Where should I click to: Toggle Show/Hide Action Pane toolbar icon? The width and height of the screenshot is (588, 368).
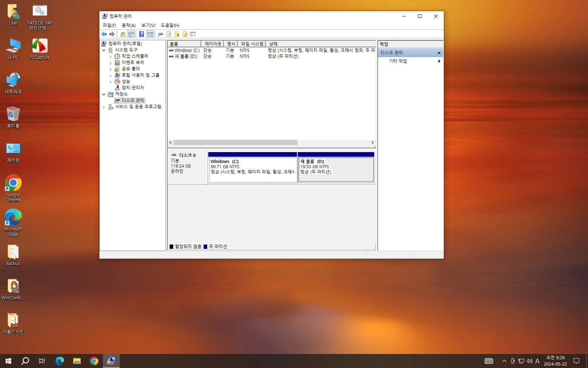tap(150, 34)
